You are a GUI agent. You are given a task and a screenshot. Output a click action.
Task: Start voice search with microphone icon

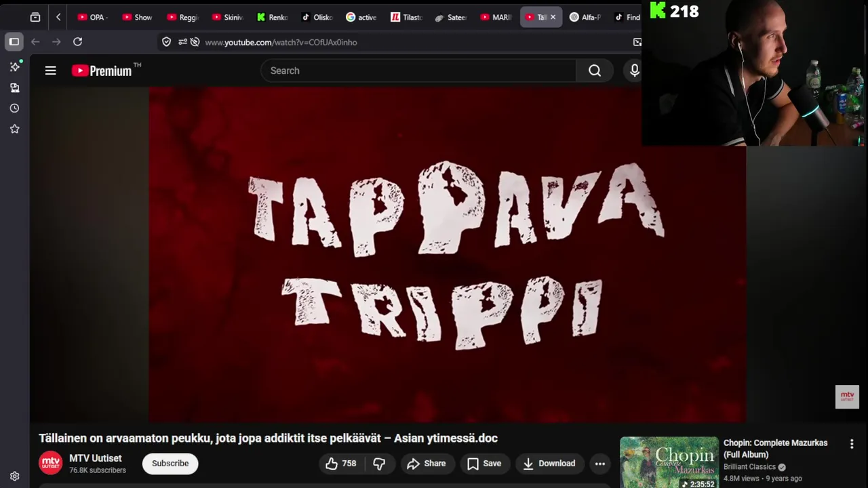634,70
